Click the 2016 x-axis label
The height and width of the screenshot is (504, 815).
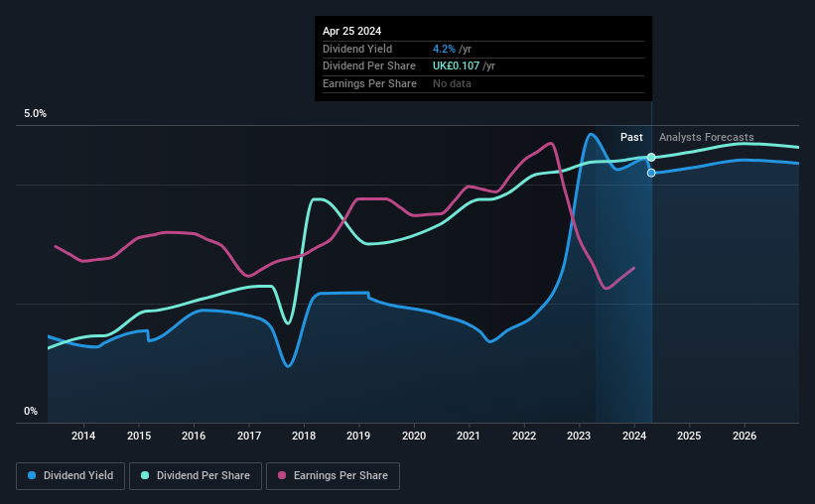[194, 436]
